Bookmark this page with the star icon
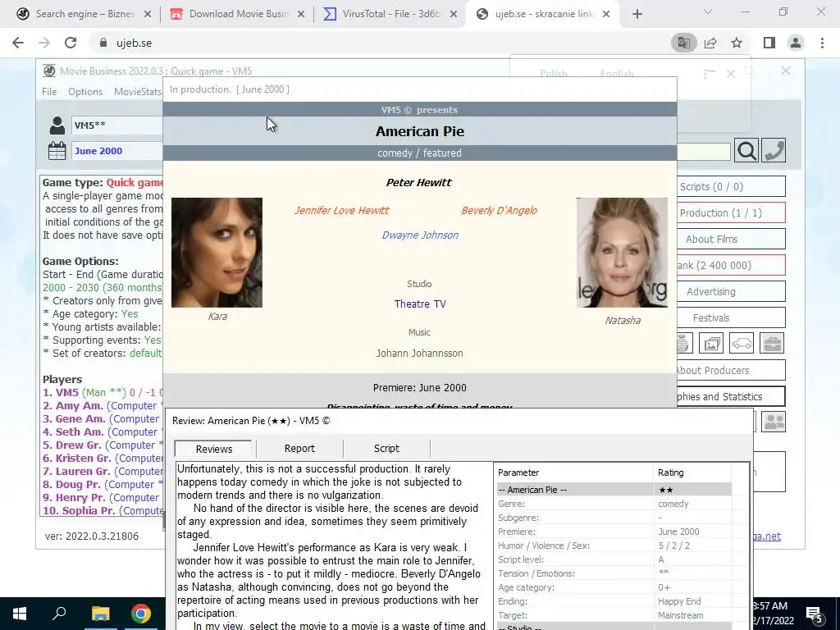Image resolution: width=840 pixels, height=630 pixels. point(737,43)
